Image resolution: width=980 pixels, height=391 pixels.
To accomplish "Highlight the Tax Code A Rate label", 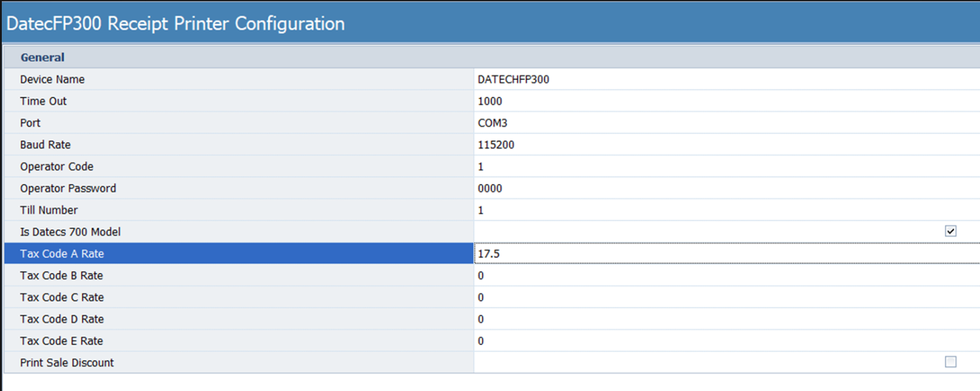I will coord(62,254).
